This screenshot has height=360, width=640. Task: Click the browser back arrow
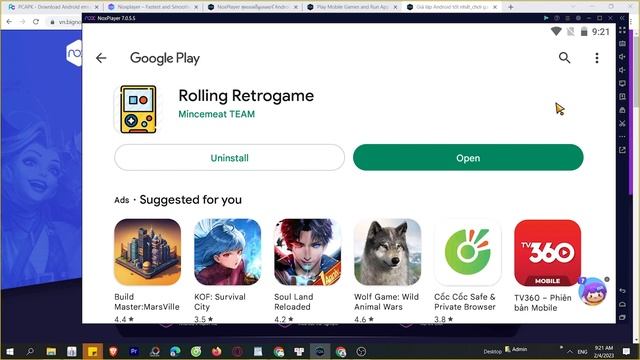coord(9,22)
